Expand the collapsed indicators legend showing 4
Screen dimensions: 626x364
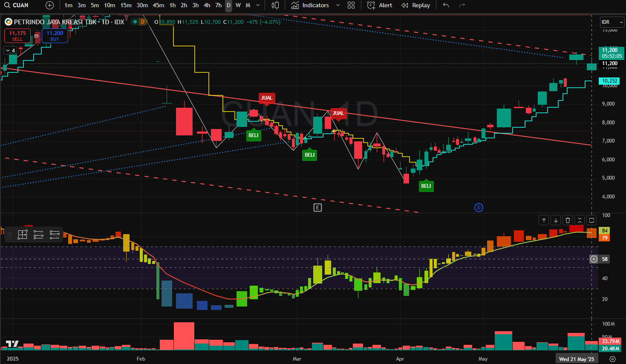(10, 51)
